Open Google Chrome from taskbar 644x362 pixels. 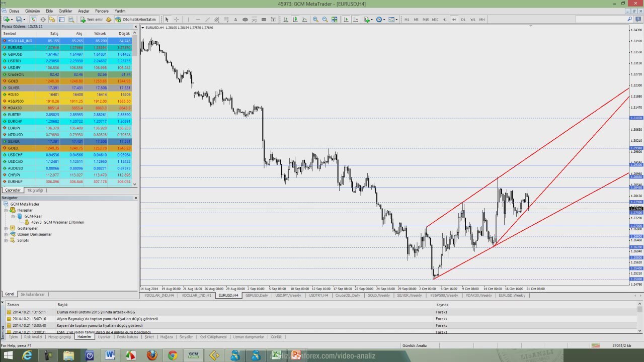(x=173, y=355)
